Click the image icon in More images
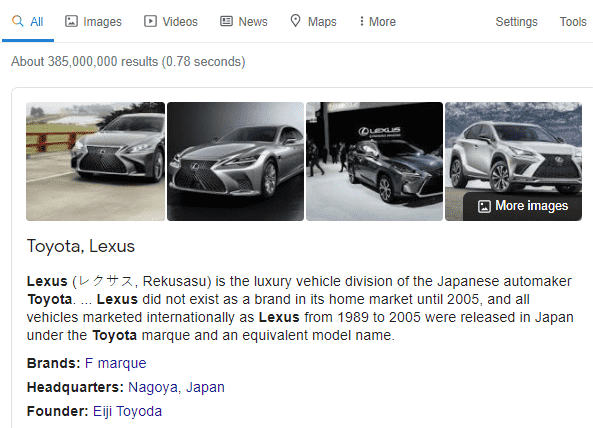The image size is (593, 428). 484,206
